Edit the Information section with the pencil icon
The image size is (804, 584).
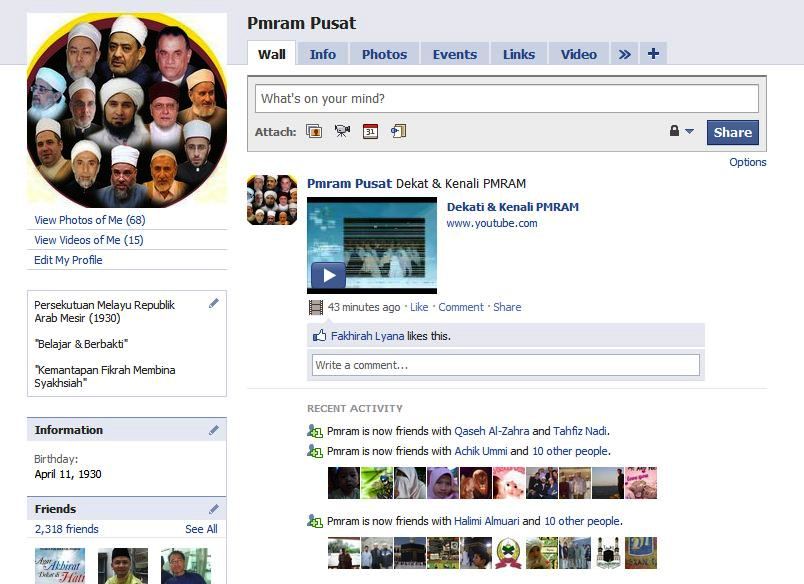coord(214,430)
